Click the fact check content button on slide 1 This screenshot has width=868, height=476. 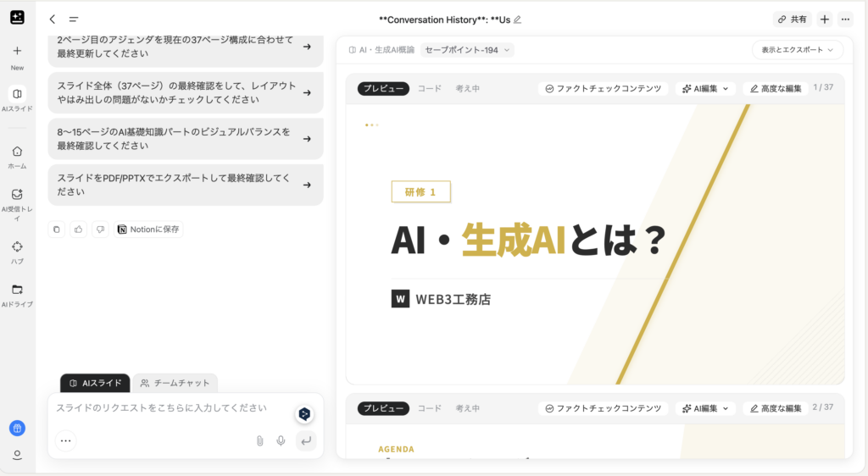pyautogui.click(x=603, y=88)
